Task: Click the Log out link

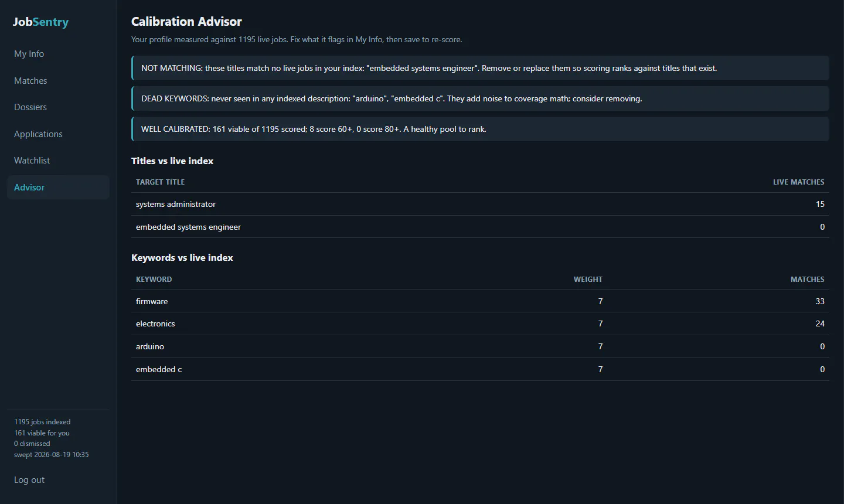Action: [x=29, y=480]
